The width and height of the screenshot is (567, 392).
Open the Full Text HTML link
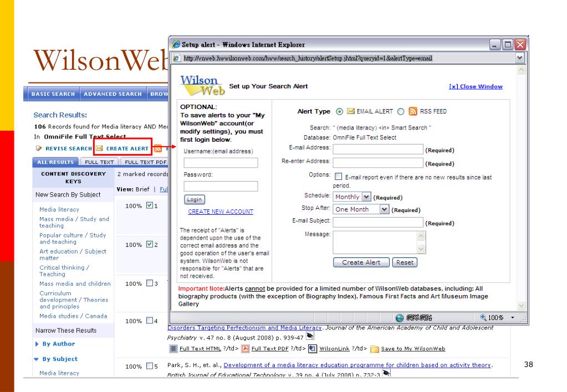coord(200,349)
